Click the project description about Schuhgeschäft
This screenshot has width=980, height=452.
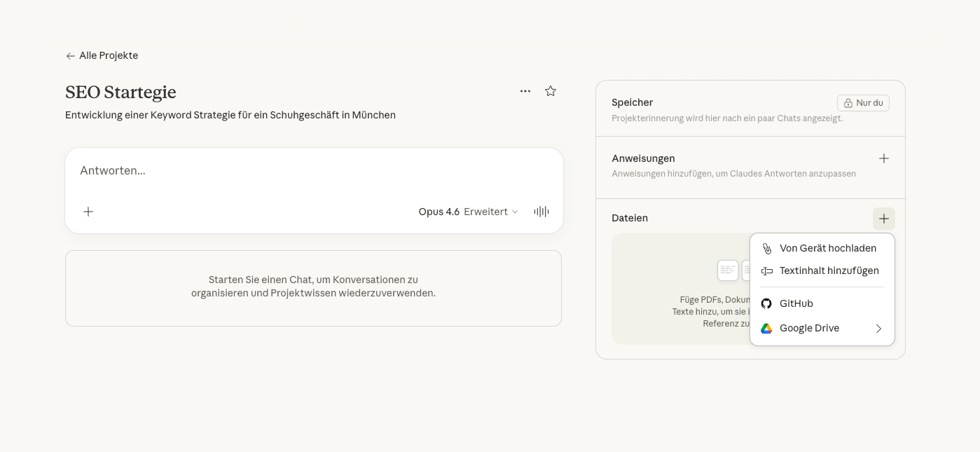point(230,115)
